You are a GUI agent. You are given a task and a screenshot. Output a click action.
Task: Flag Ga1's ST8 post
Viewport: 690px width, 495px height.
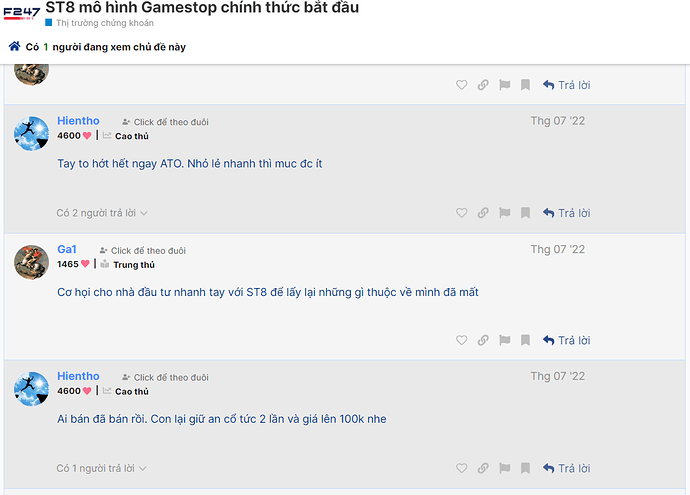(x=504, y=340)
